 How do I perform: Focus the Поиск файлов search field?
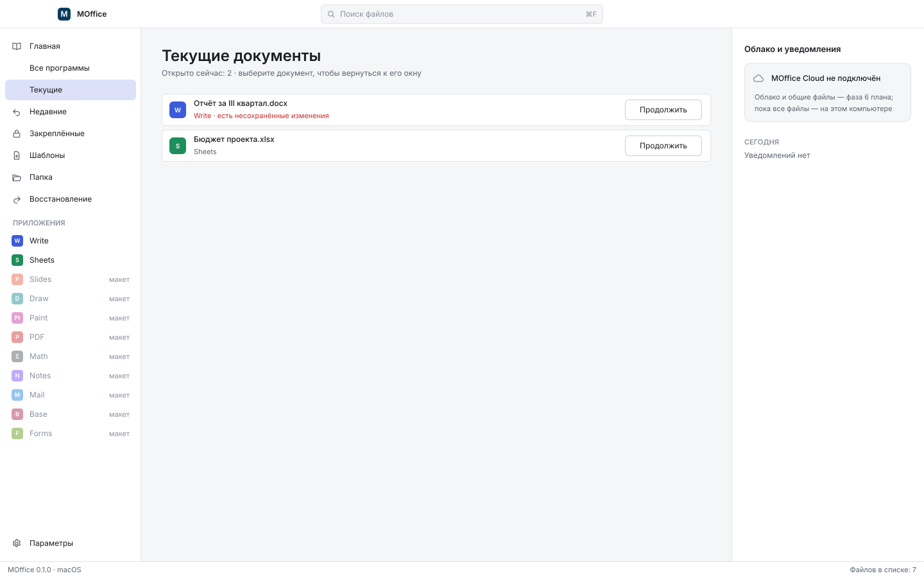(x=462, y=14)
